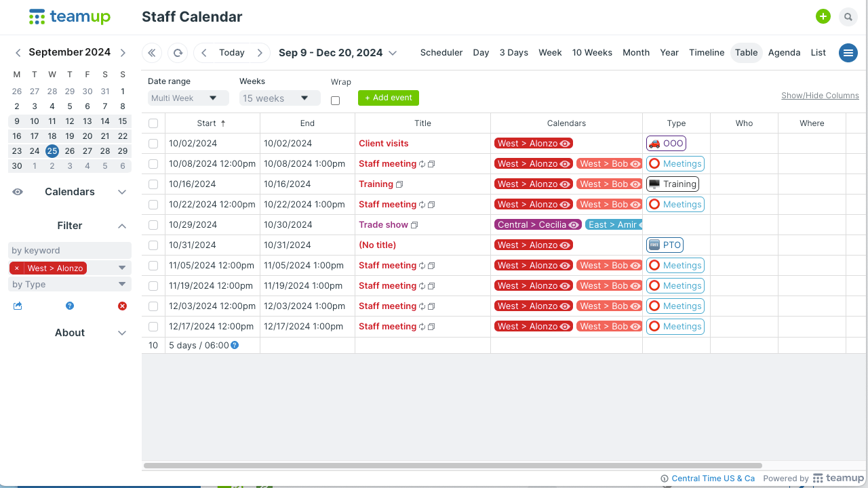The width and height of the screenshot is (868, 488).
Task: Click the PTO type badge
Action: click(665, 245)
